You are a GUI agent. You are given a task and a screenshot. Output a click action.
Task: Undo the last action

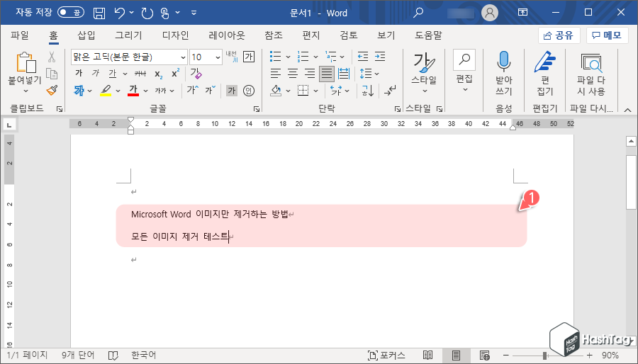coord(120,13)
